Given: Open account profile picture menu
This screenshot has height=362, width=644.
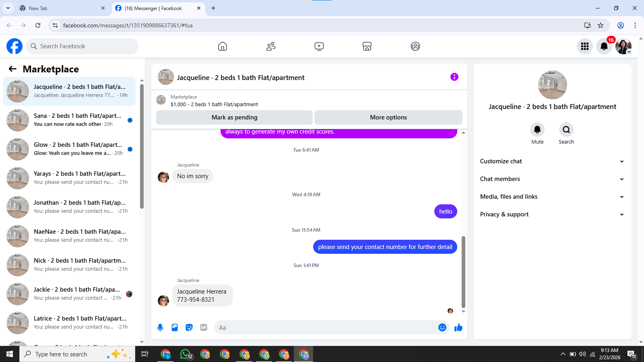Looking at the screenshot, I should pos(623,46).
